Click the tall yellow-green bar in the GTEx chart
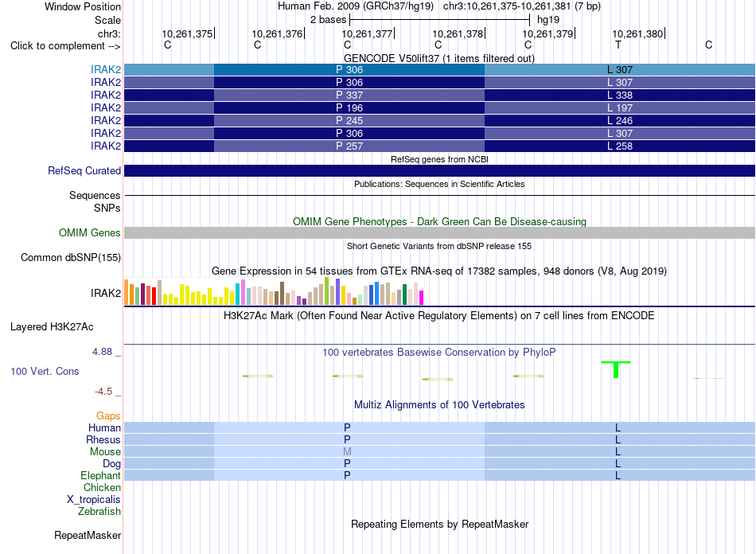This screenshot has height=554, width=756. point(327,291)
